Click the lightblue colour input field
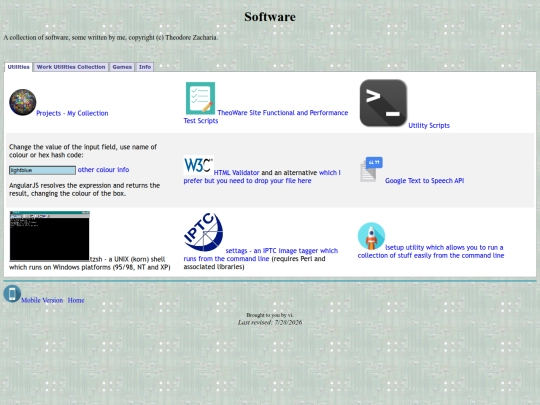The height and width of the screenshot is (405, 540). [x=42, y=170]
